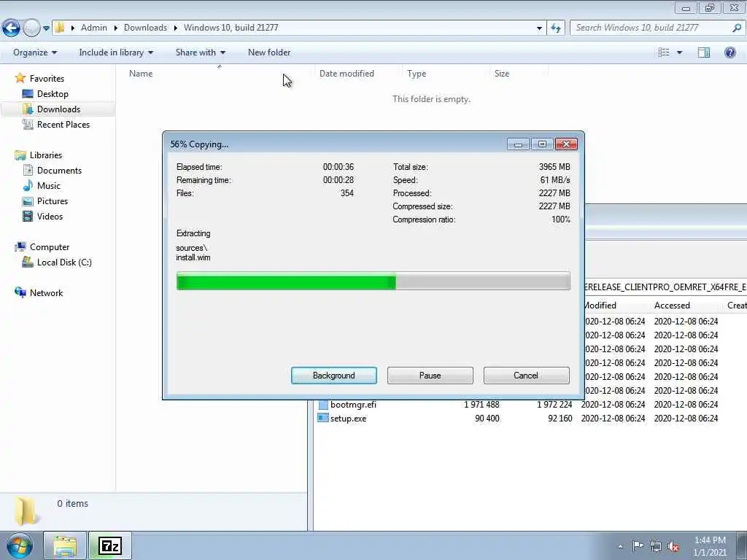Select Network in the navigation pane
The height and width of the screenshot is (560, 747).
[46, 293]
